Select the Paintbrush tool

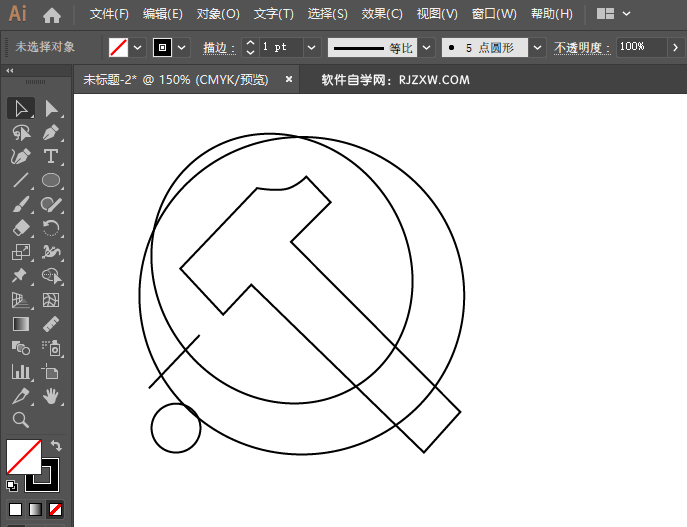pyautogui.click(x=21, y=204)
